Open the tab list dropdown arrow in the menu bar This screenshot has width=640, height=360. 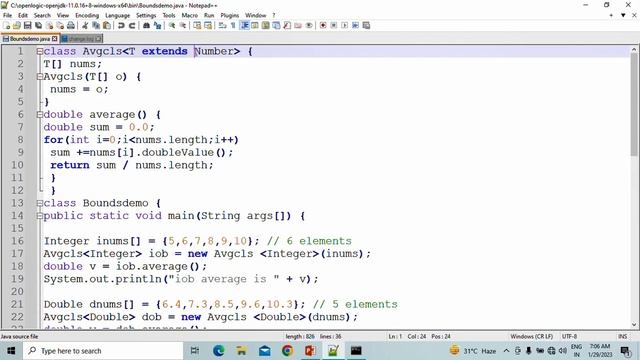(x=623, y=15)
